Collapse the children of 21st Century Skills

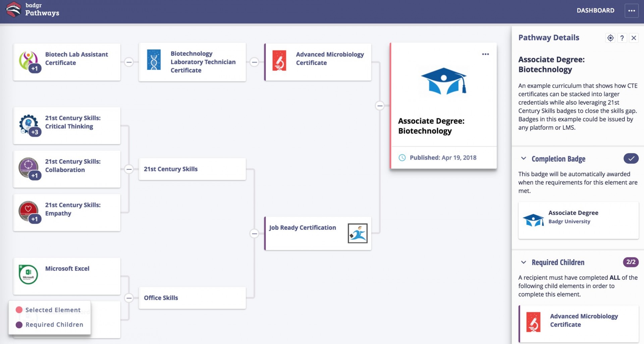129,169
